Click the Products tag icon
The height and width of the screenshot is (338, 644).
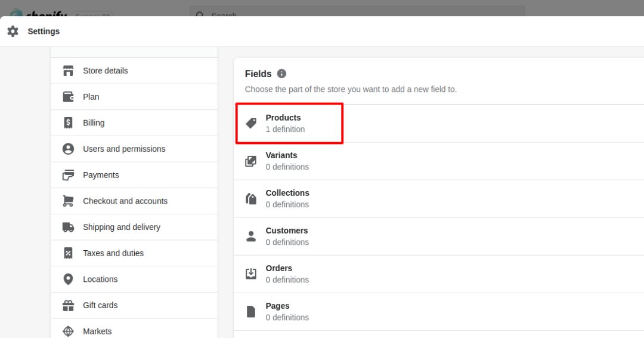pyautogui.click(x=251, y=123)
